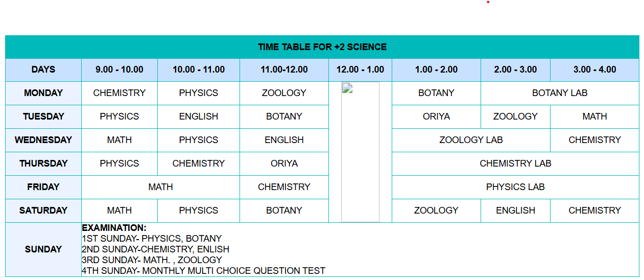Select the MONDAY row label
This screenshot has width=644, height=280.
(x=43, y=93)
